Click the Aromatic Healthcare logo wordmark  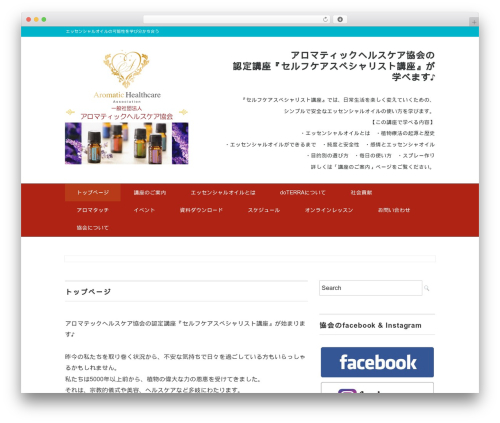tap(127, 95)
